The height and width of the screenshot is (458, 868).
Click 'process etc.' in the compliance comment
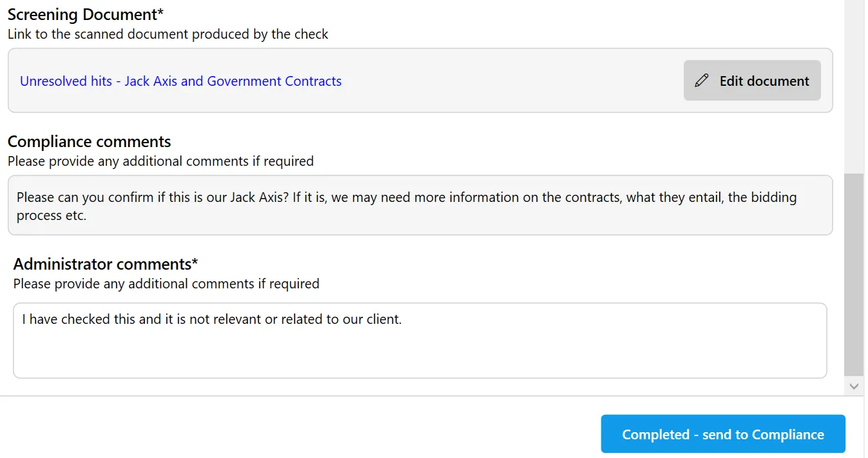click(x=52, y=215)
